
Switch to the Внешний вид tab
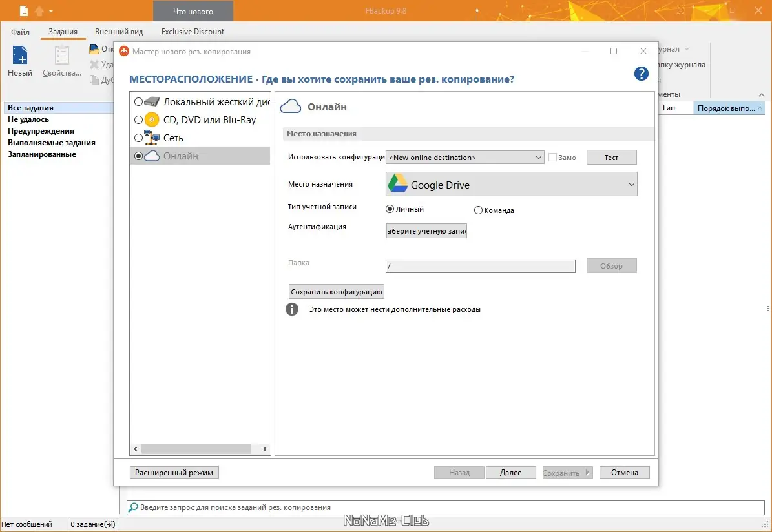click(119, 32)
